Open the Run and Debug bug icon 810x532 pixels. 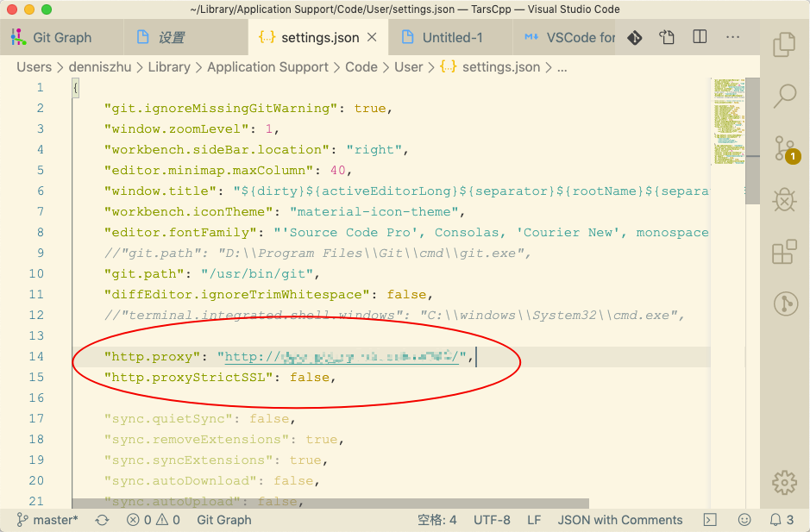pyautogui.click(x=784, y=199)
